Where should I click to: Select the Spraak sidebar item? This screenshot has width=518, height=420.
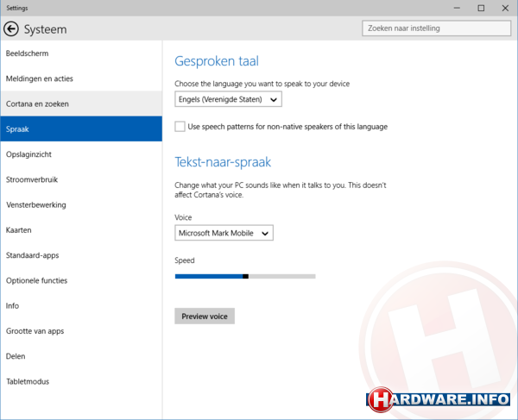coord(17,129)
